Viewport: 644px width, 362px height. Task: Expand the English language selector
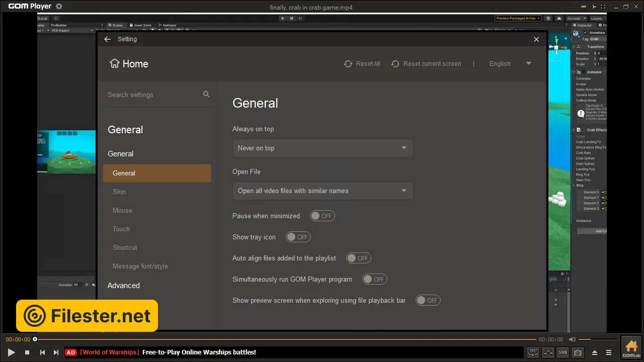pos(510,64)
